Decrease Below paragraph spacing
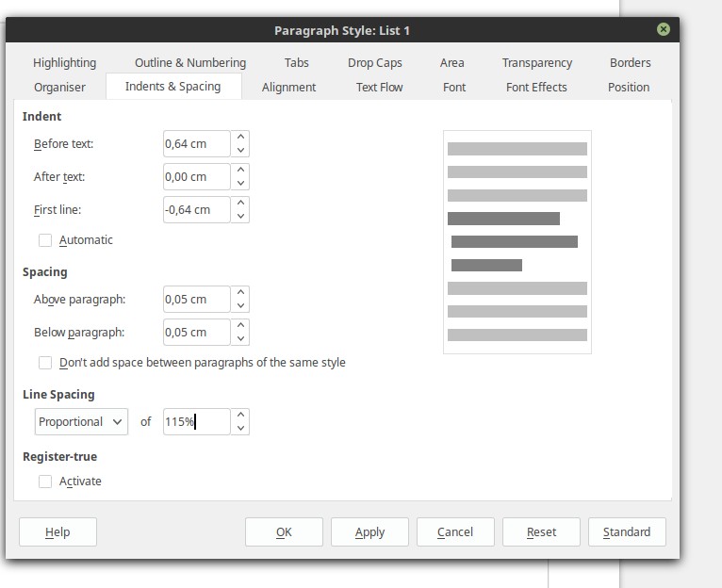722x588 pixels. coord(240,339)
